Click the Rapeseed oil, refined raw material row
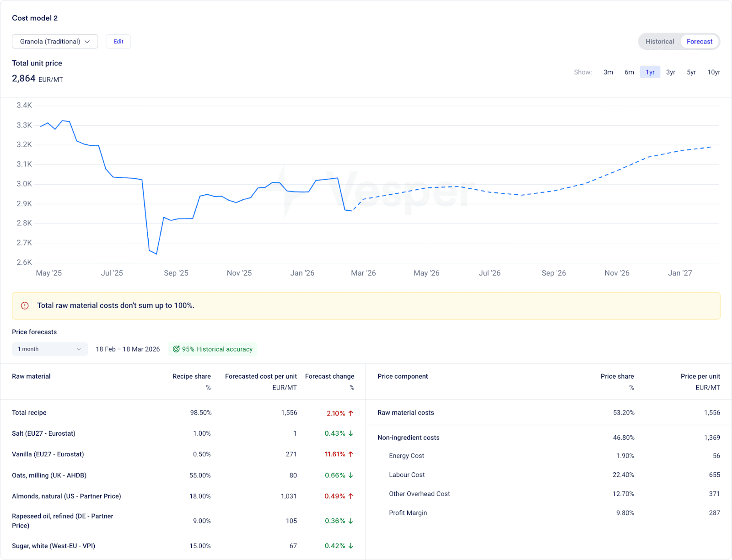 (x=63, y=521)
